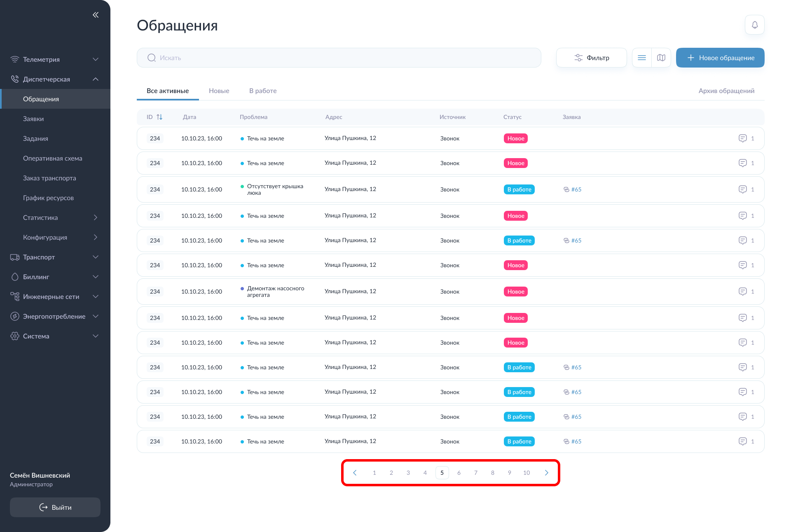The width and height of the screenshot is (791, 532).
Task: Switch to list view icon
Action: point(641,58)
